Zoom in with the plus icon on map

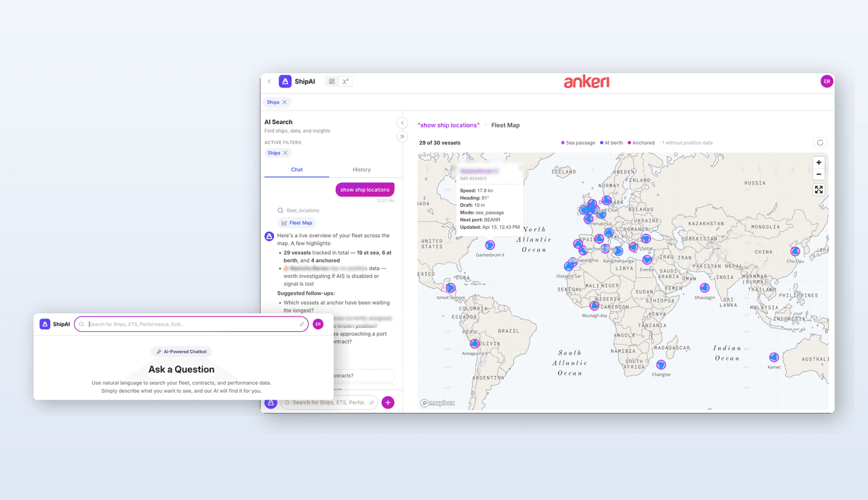click(818, 163)
